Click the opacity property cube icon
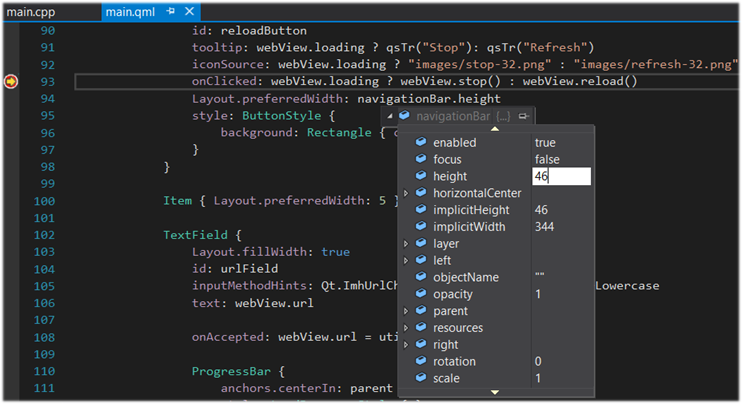The width and height of the screenshot is (742, 404). point(420,294)
